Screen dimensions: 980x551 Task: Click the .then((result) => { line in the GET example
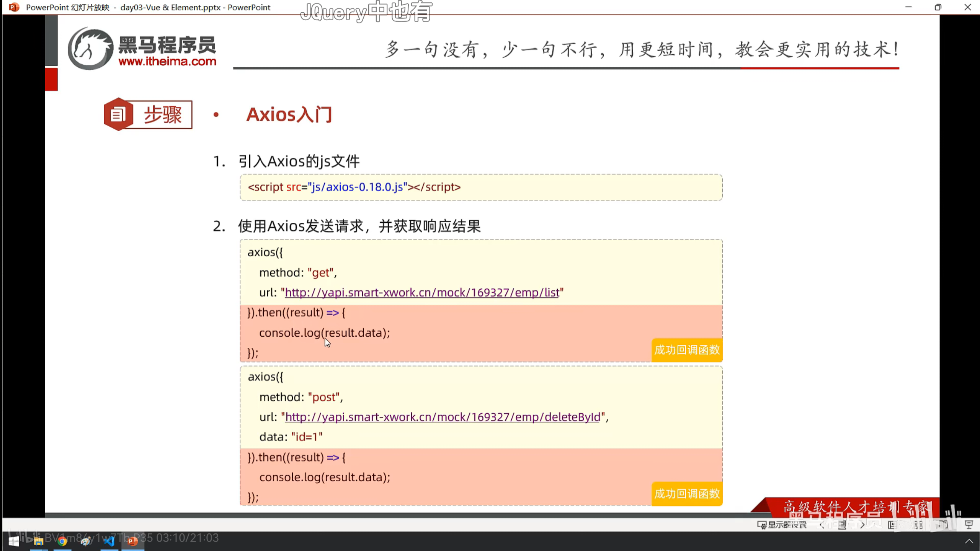click(x=296, y=313)
